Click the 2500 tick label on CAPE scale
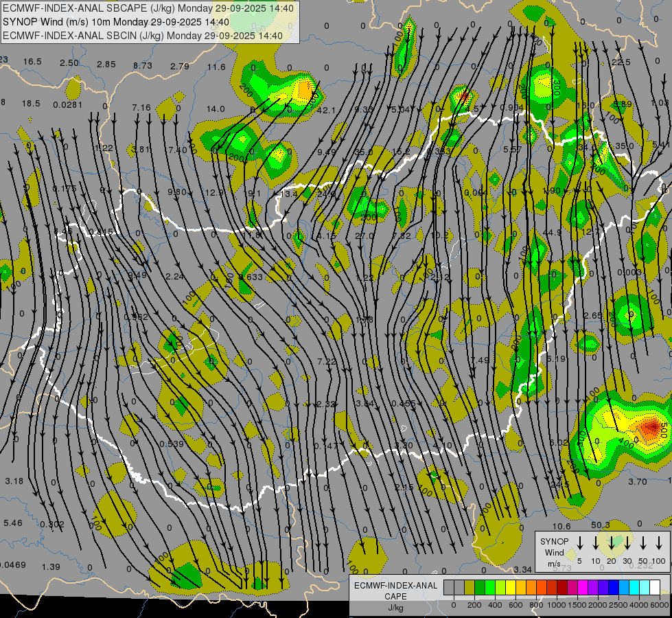Image resolution: width=672 pixels, height=618 pixels. [618, 605]
